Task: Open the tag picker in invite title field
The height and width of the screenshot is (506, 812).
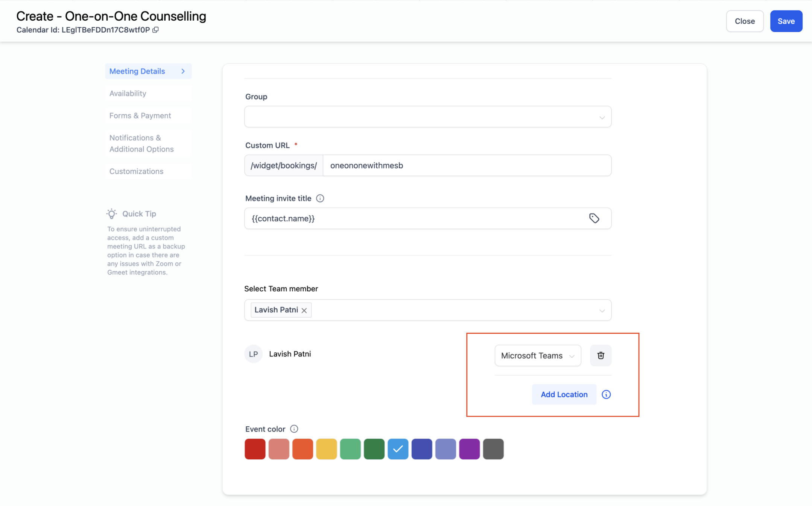Action: pyautogui.click(x=594, y=218)
